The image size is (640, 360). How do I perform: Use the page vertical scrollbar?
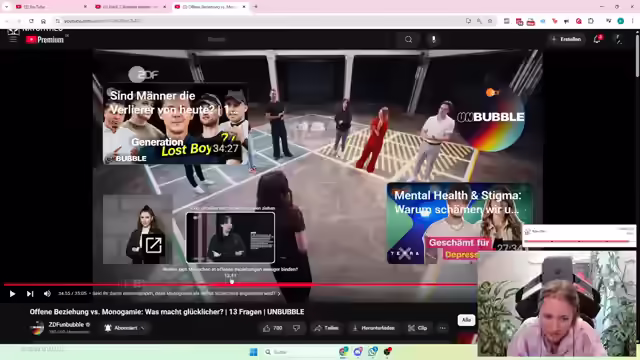[x=638, y=55]
